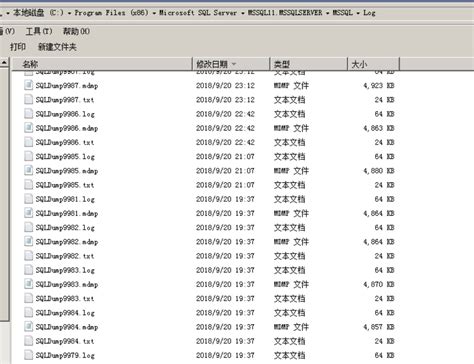This screenshot has width=474, height=364.
Task: Click the date 2018/9/20 19:37 of SQLDump9982.log
Action: 225,228
